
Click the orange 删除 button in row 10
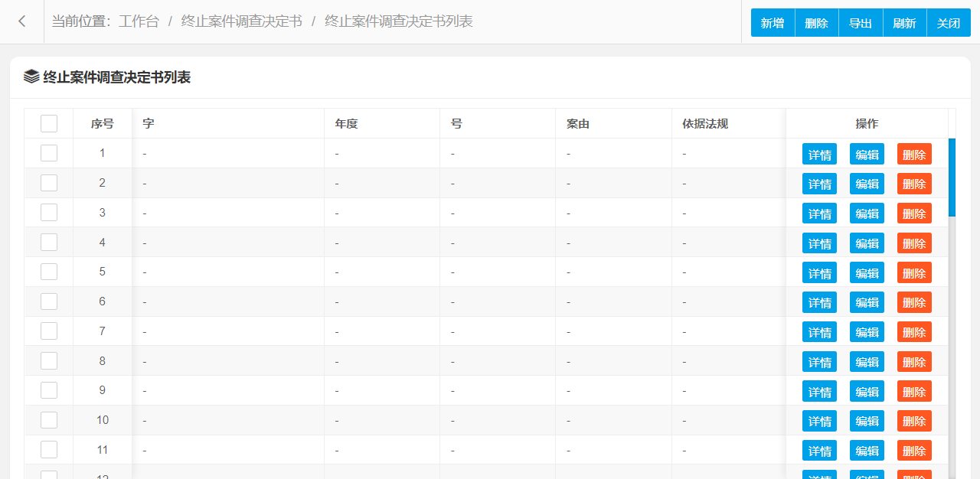click(x=914, y=421)
